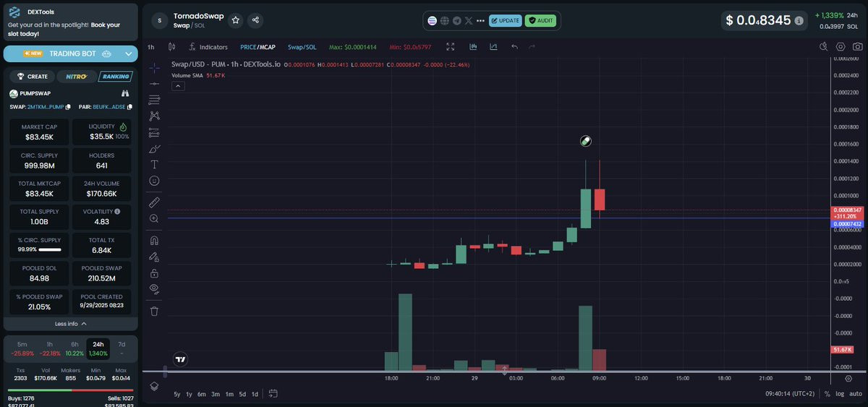Toggle auto scale on chart
868x407 pixels.
tap(856, 394)
